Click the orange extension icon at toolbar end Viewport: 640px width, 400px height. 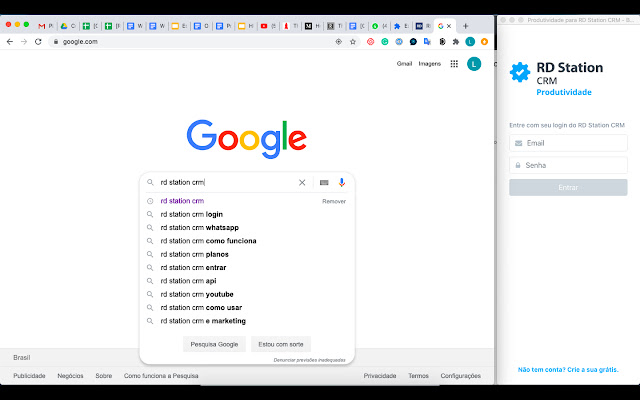[484, 42]
